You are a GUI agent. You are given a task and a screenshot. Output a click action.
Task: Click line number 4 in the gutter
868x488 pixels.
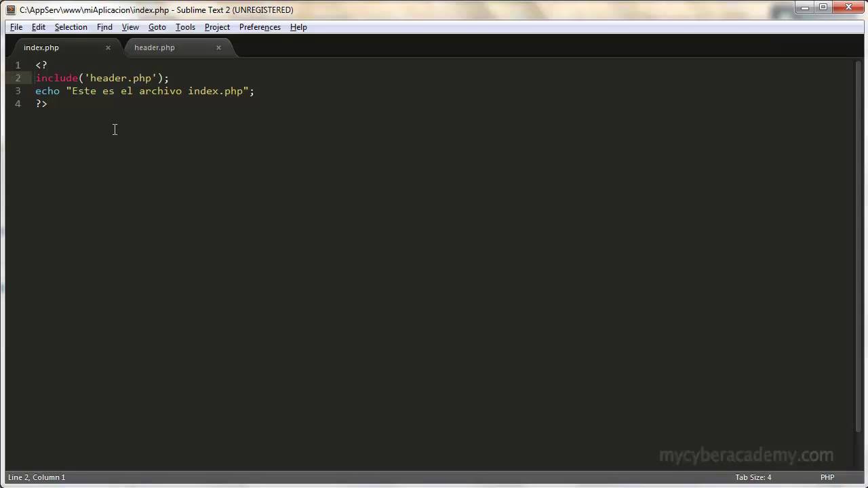18,104
